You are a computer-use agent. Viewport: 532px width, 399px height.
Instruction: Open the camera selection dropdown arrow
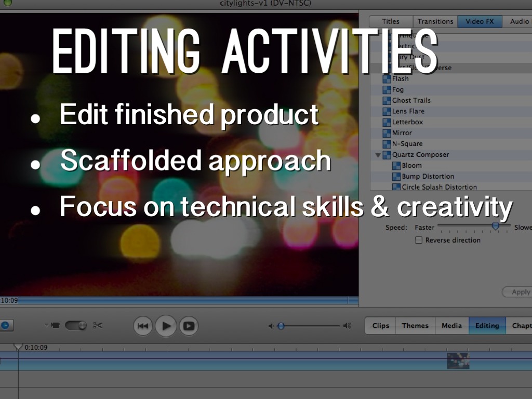46,325
